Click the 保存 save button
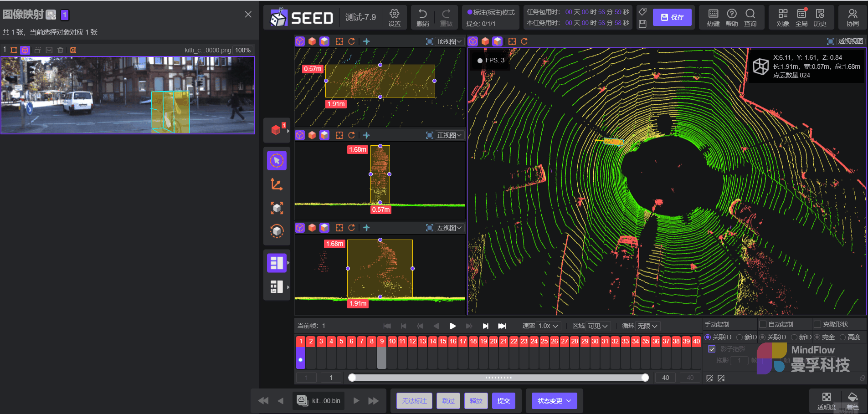Screen dimensions: 868x414 coord(672,17)
